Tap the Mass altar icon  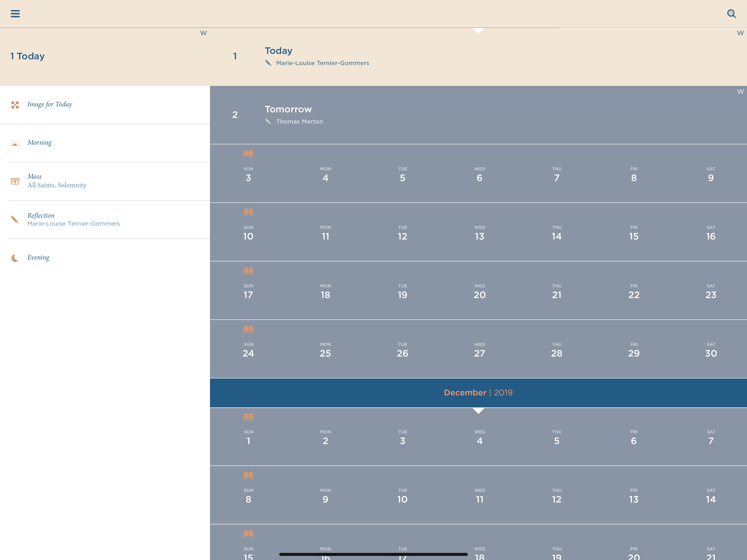[15, 181]
